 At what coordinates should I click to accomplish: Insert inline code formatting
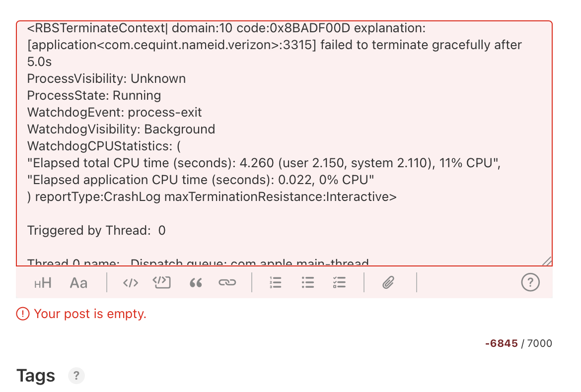[131, 283]
